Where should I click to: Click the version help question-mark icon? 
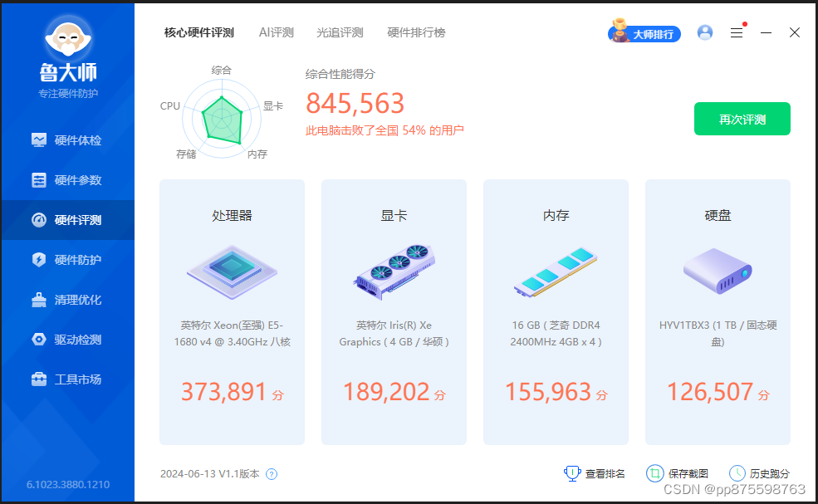(x=272, y=474)
